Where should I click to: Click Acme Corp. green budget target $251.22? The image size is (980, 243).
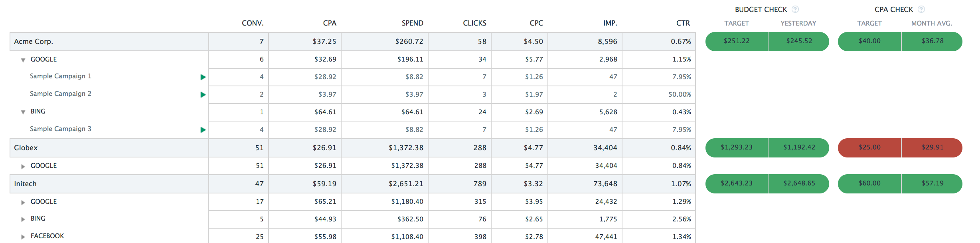tap(737, 41)
